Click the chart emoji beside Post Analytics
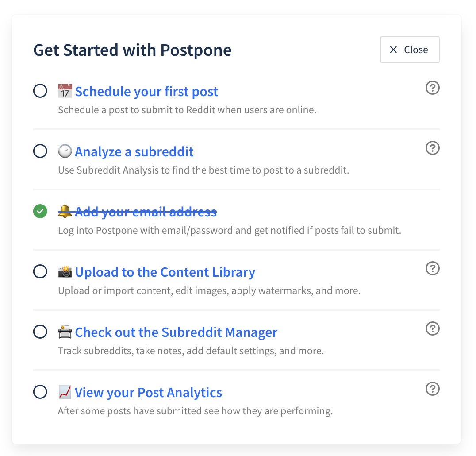The height and width of the screenshot is (456, 476). 65,392
